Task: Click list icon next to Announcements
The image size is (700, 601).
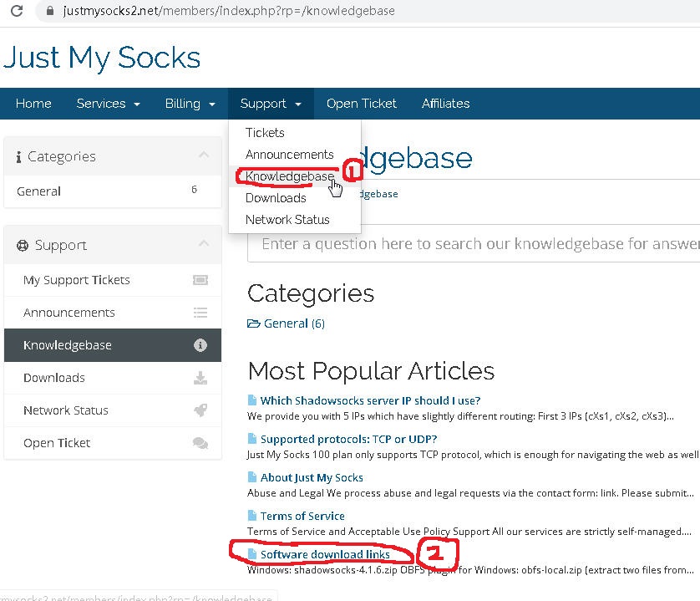Action: [x=200, y=313]
